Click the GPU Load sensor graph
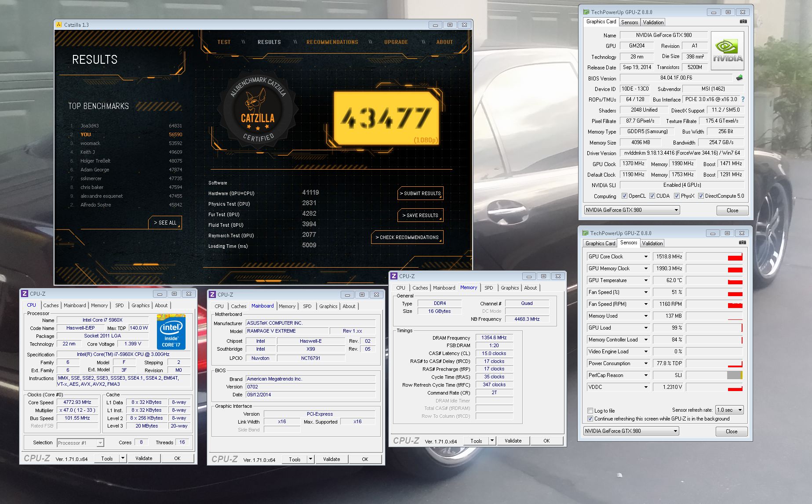Image resolution: width=812 pixels, height=504 pixels. click(x=714, y=328)
